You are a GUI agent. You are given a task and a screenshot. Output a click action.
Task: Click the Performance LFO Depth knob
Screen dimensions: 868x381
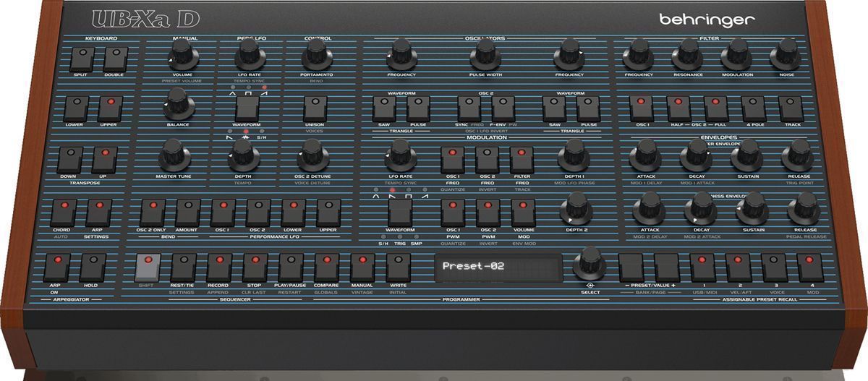coord(243,155)
